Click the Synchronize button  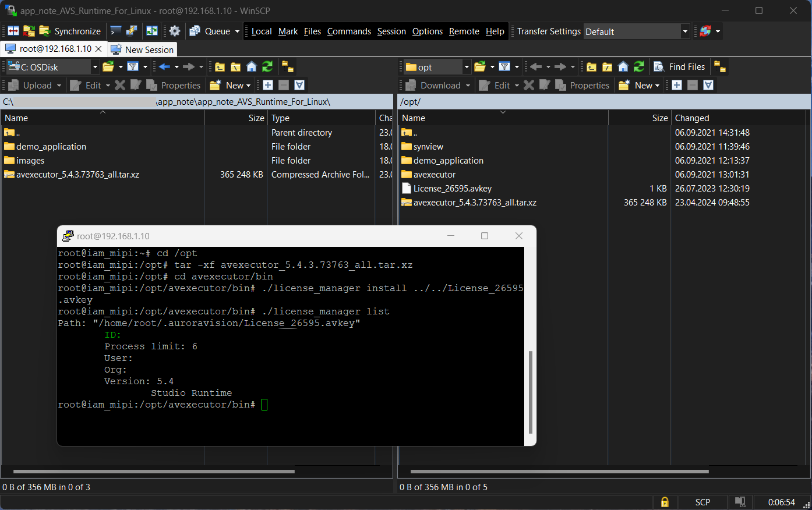point(70,31)
